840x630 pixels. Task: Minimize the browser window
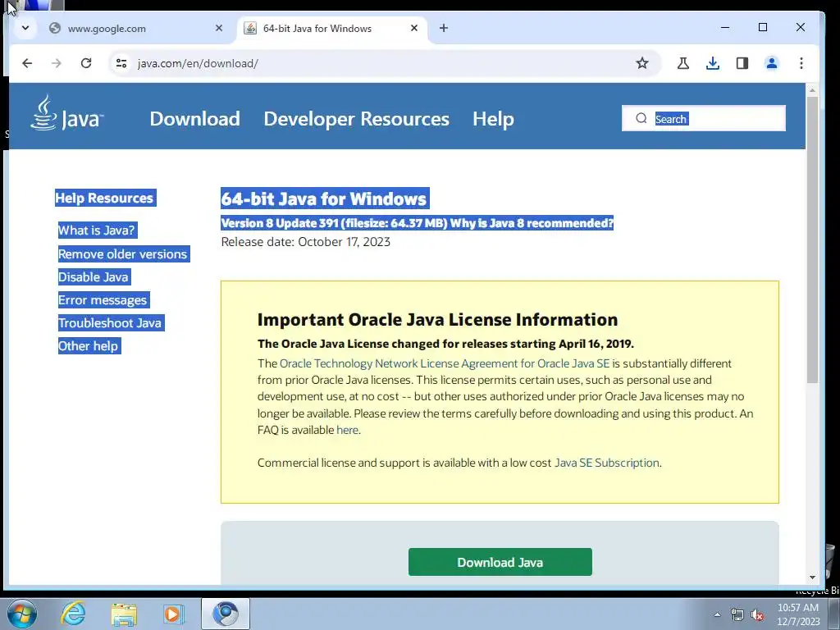click(725, 27)
